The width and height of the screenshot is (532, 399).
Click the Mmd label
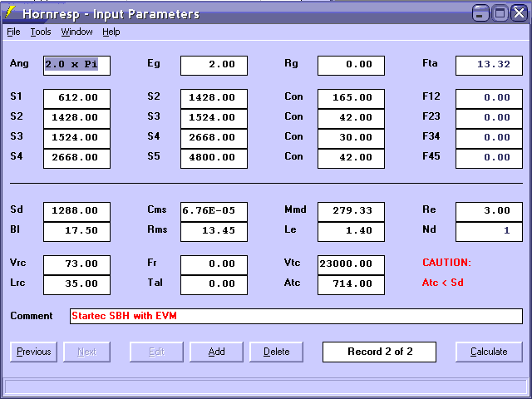pos(295,209)
